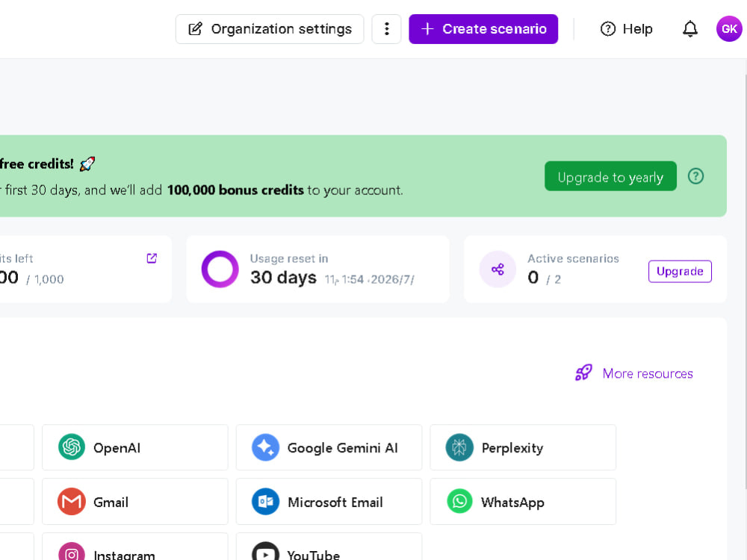Click the Gmail envelope icon

click(72, 502)
